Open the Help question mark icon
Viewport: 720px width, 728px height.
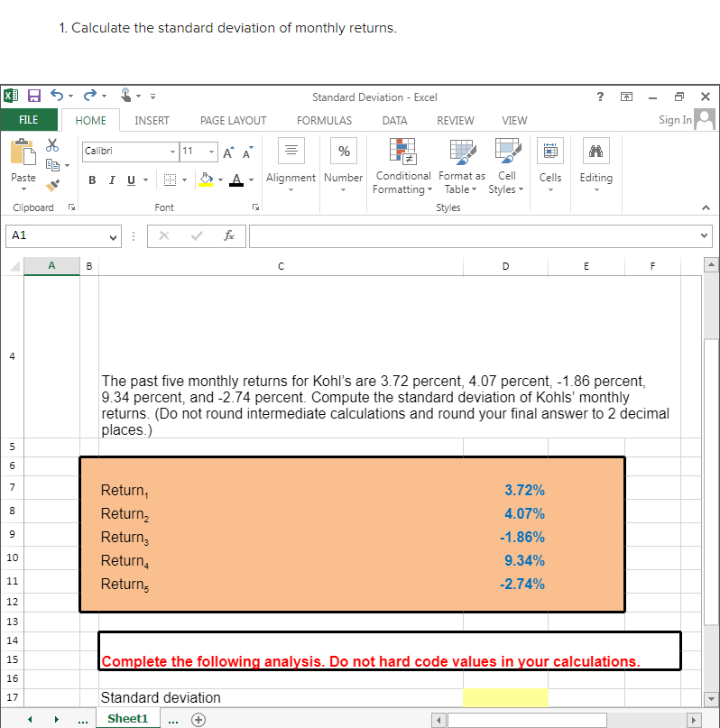(600, 97)
